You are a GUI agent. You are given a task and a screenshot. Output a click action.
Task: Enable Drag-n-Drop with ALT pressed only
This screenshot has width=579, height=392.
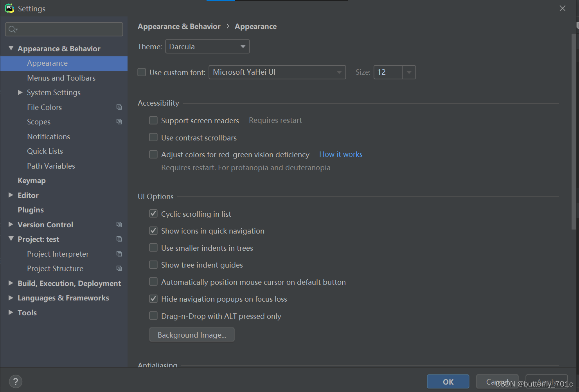tap(153, 316)
